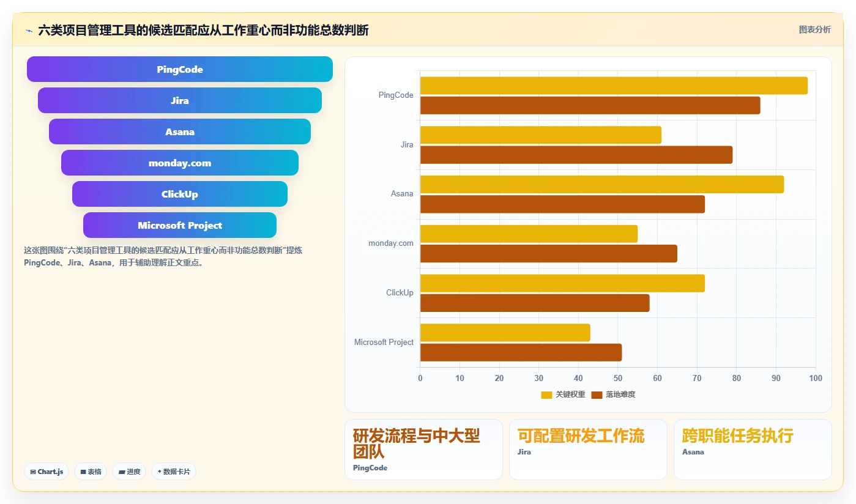Click the 图表分析 label in header
The width and height of the screenshot is (856, 504).
point(814,29)
